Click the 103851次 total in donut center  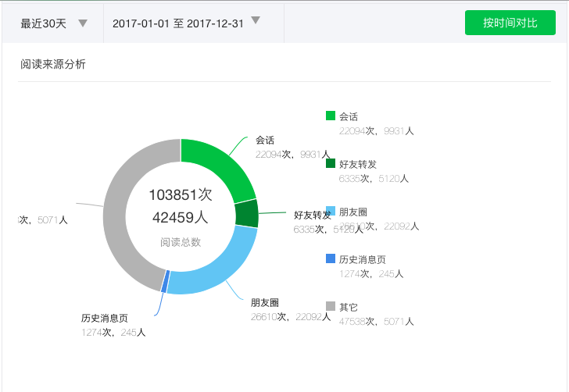click(x=181, y=194)
